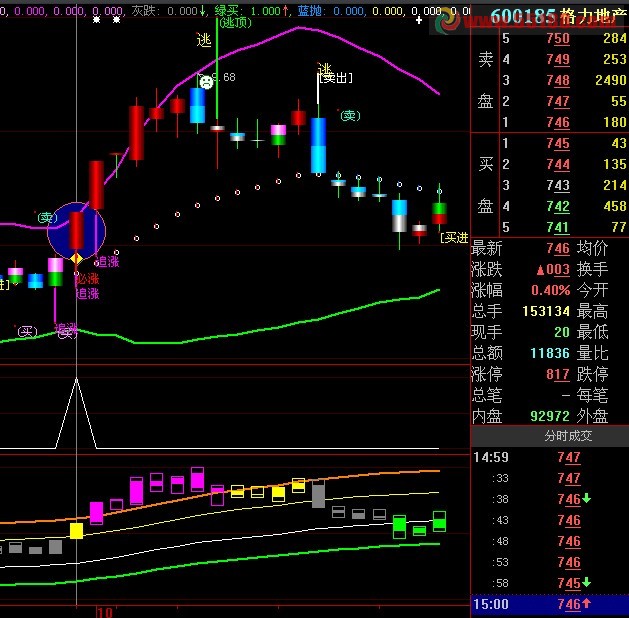This screenshot has width=629, height=618.
Task: Click the red up arrow beside 涨跌
Action: coord(540,269)
